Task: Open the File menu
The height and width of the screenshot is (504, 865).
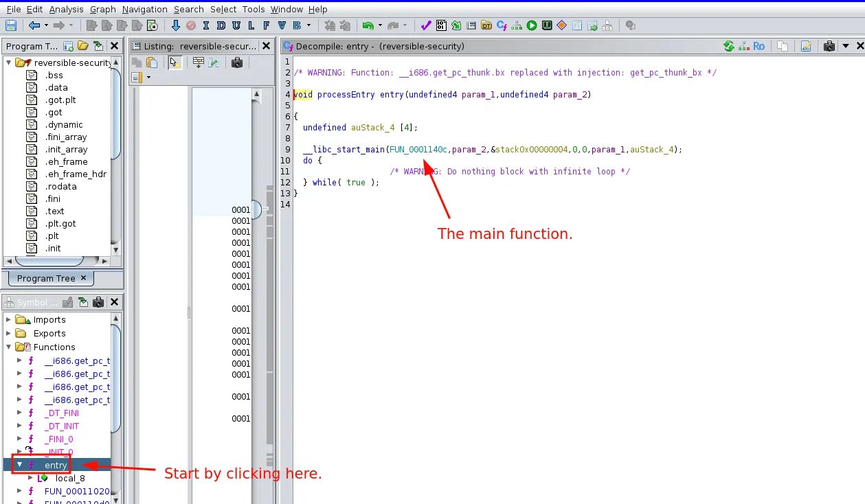Action: click(x=14, y=9)
